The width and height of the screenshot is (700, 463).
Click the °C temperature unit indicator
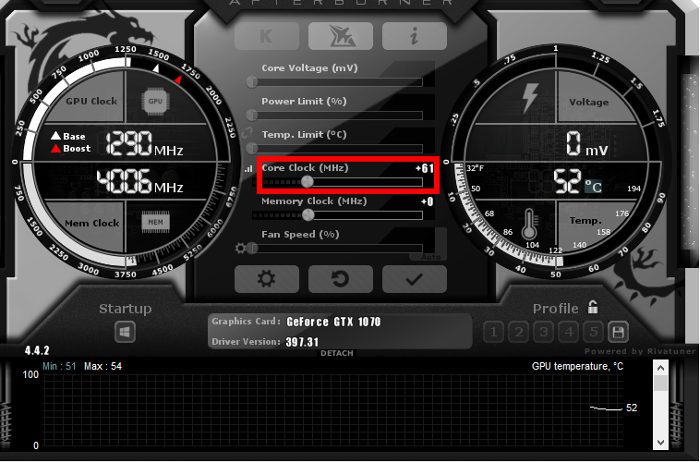coord(593,186)
